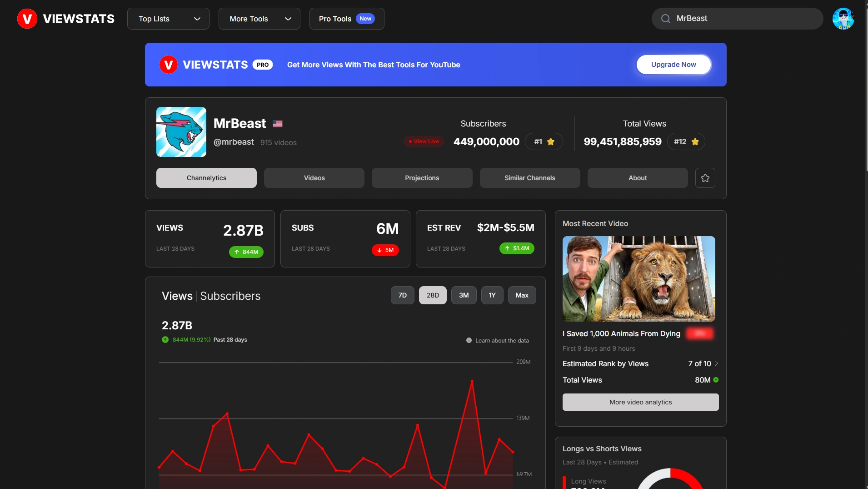This screenshot has height=489, width=868.
Task: Click the green up-arrow growth icon
Action: (165, 340)
